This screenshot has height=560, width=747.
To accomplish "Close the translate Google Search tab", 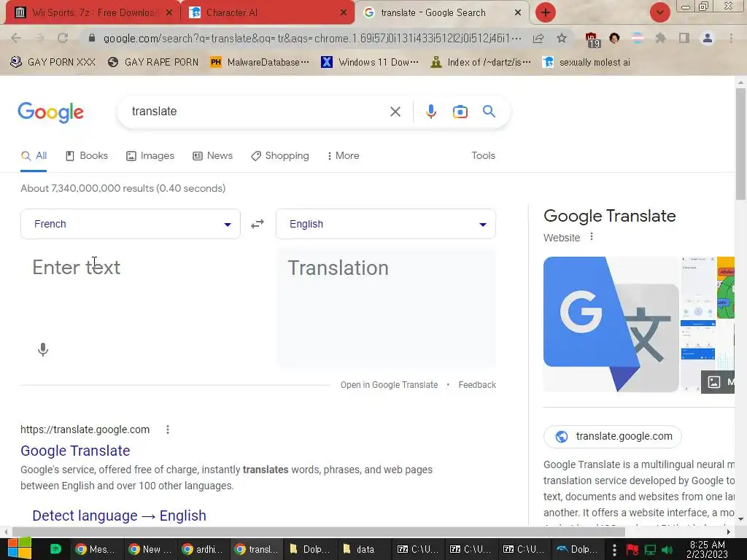I will point(518,13).
